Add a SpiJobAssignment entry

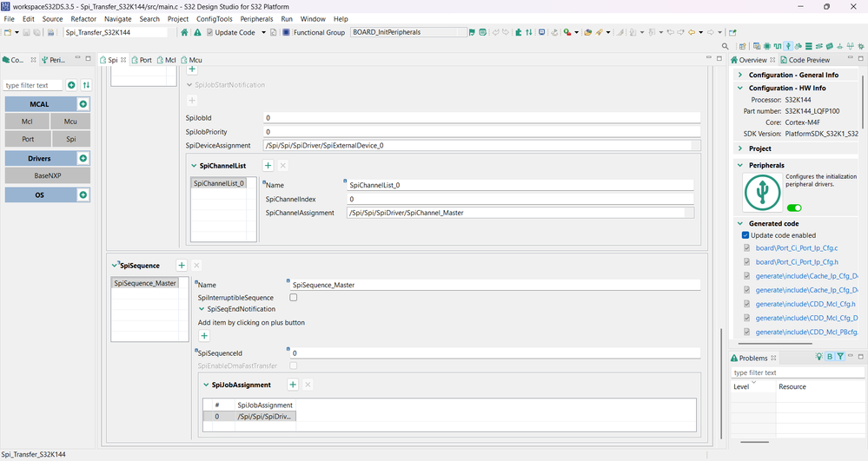[x=293, y=385]
